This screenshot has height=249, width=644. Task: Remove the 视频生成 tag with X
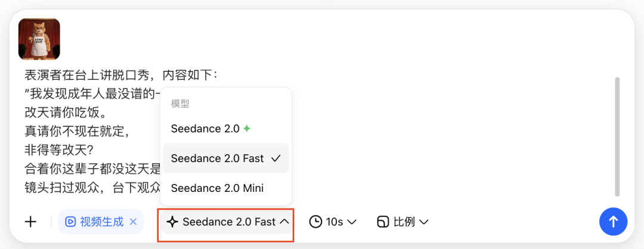coord(133,222)
